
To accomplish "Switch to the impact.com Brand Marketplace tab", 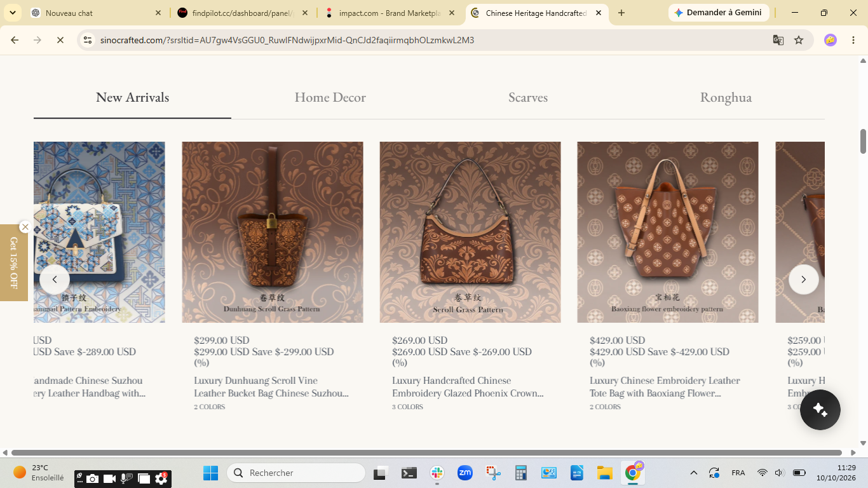I will [x=390, y=13].
